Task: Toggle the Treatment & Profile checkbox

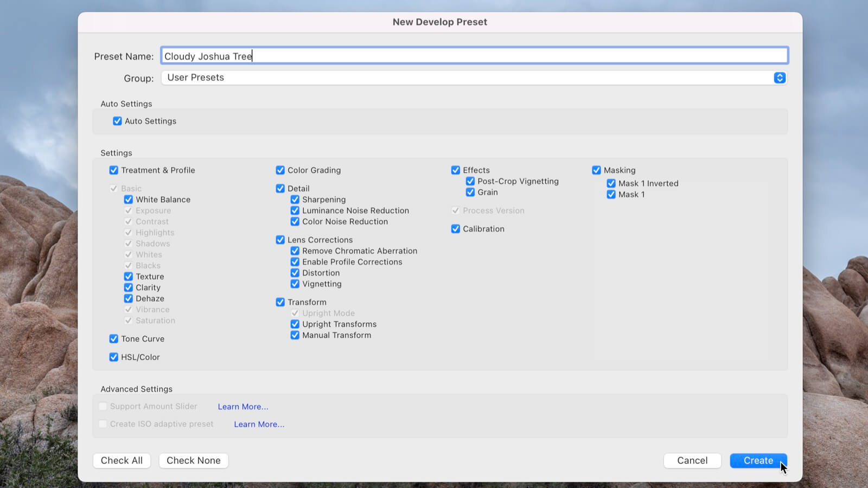Action: [x=114, y=170]
